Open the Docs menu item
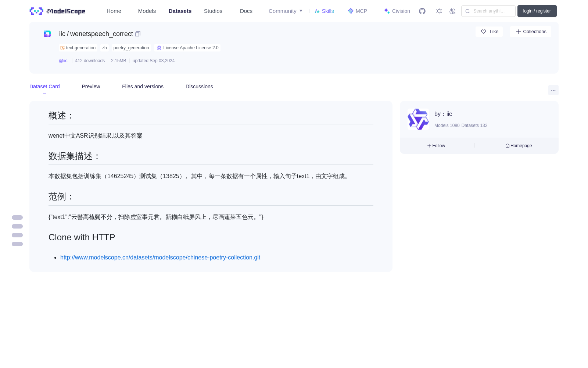588x368 pixels. pyautogui.click(x=246, y=11)
